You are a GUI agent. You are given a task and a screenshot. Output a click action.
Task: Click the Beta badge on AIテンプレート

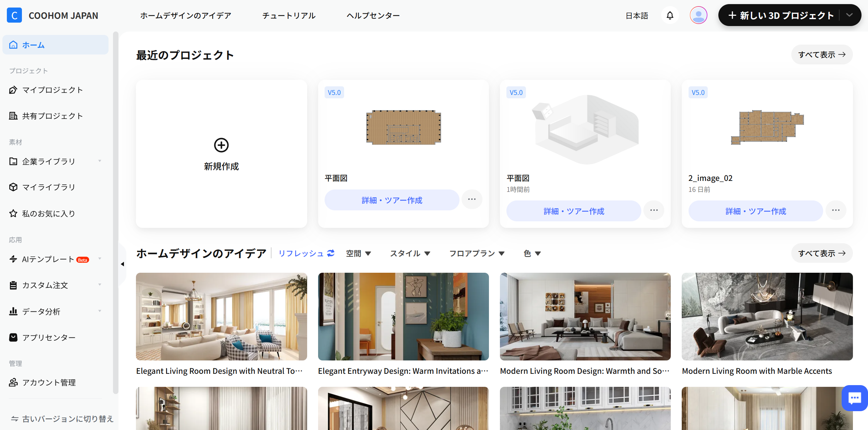coord(83,260)
